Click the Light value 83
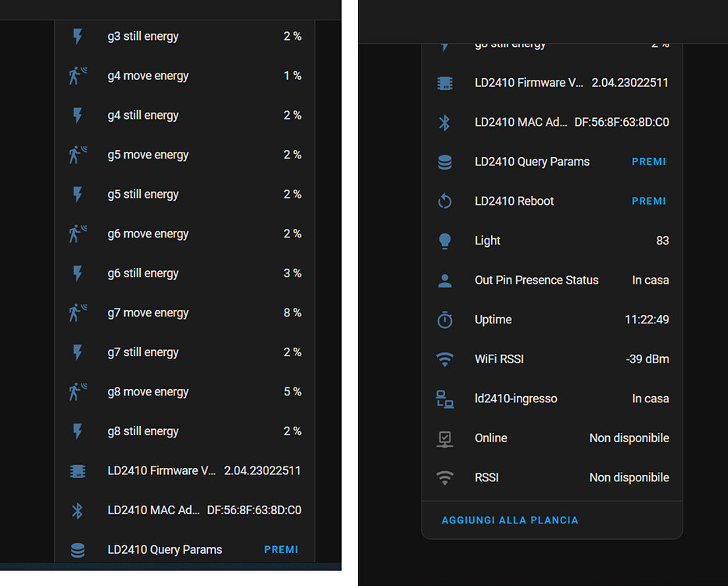 662,241
